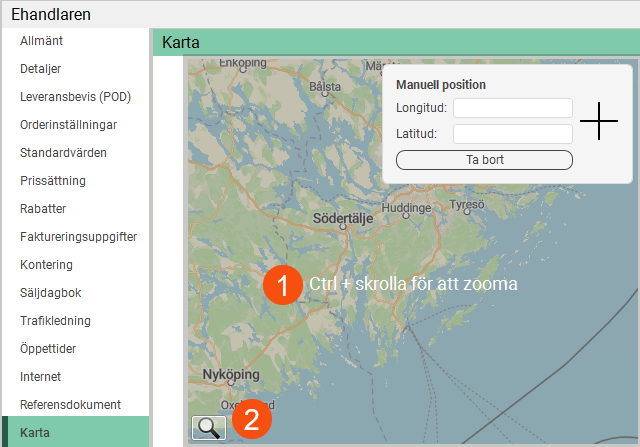Go to Orderinställningar

point(68,125)
